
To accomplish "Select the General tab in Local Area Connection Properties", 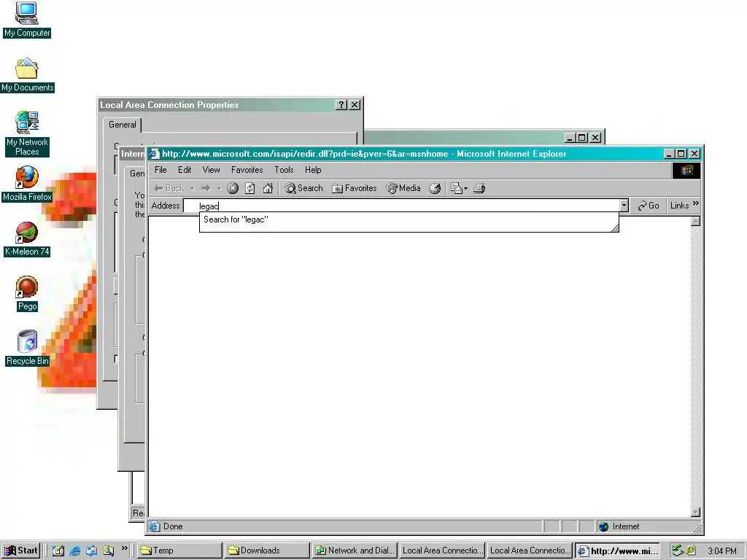I will [123, 125].
